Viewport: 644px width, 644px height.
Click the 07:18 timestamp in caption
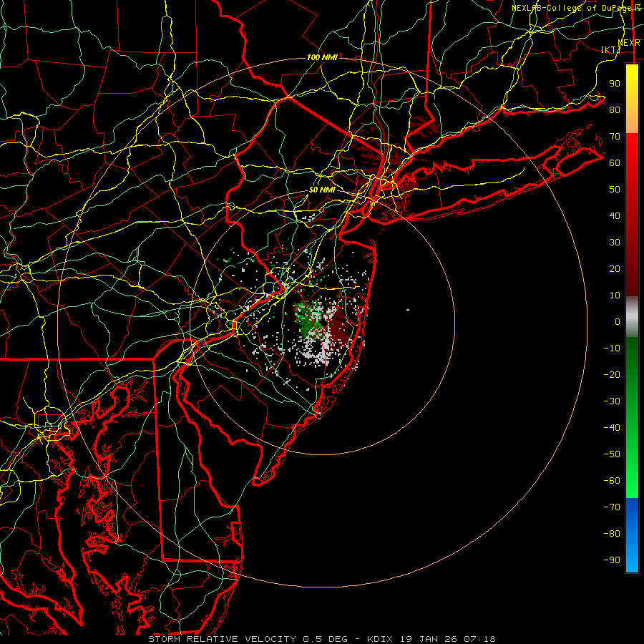pos(479,639)
